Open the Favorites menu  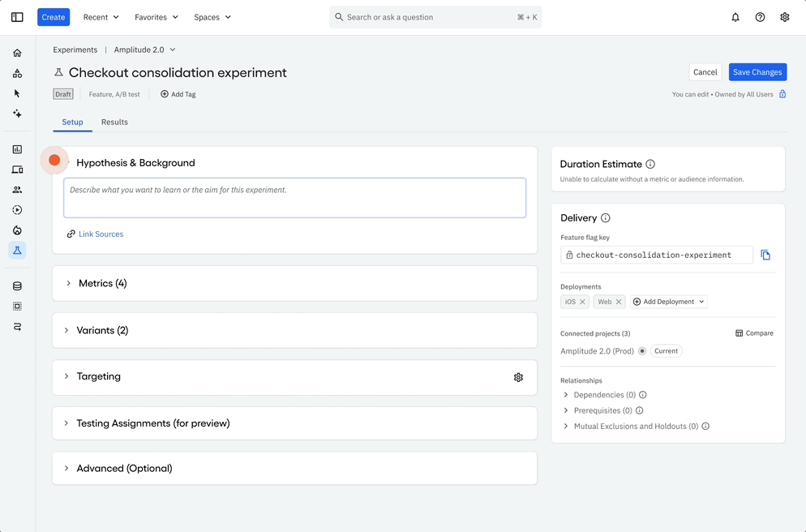click(156, 17)
